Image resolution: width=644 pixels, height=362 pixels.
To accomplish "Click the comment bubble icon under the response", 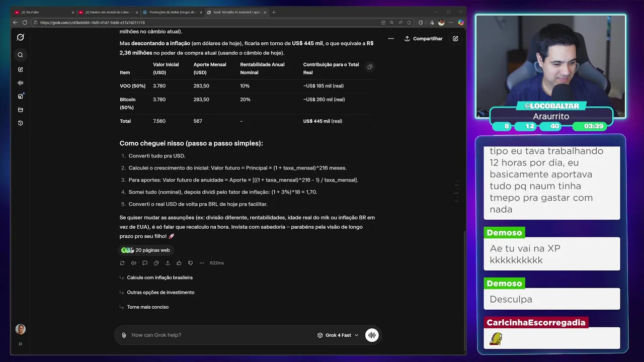I will (x=145, y=263).
